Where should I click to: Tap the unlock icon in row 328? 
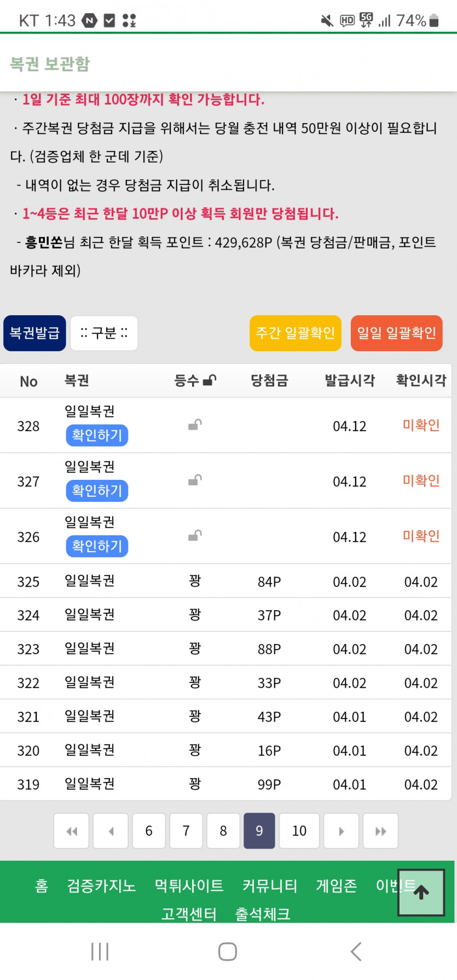[195, 425]
